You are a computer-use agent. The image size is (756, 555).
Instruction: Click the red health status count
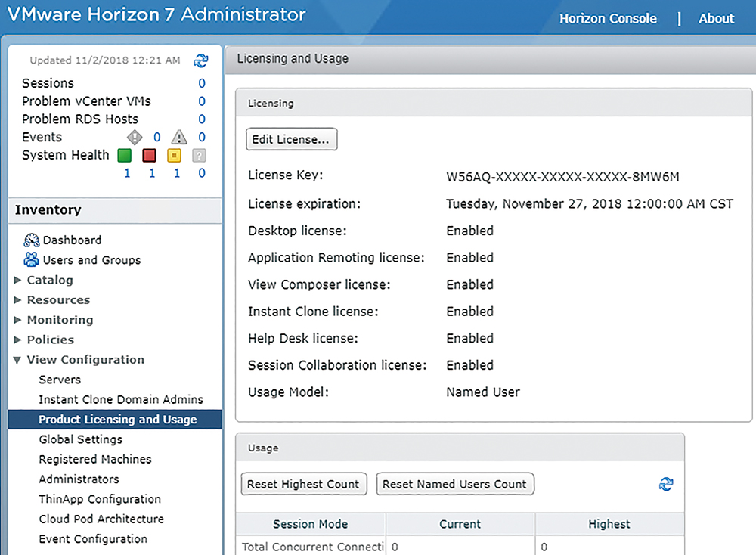point(153,174)
